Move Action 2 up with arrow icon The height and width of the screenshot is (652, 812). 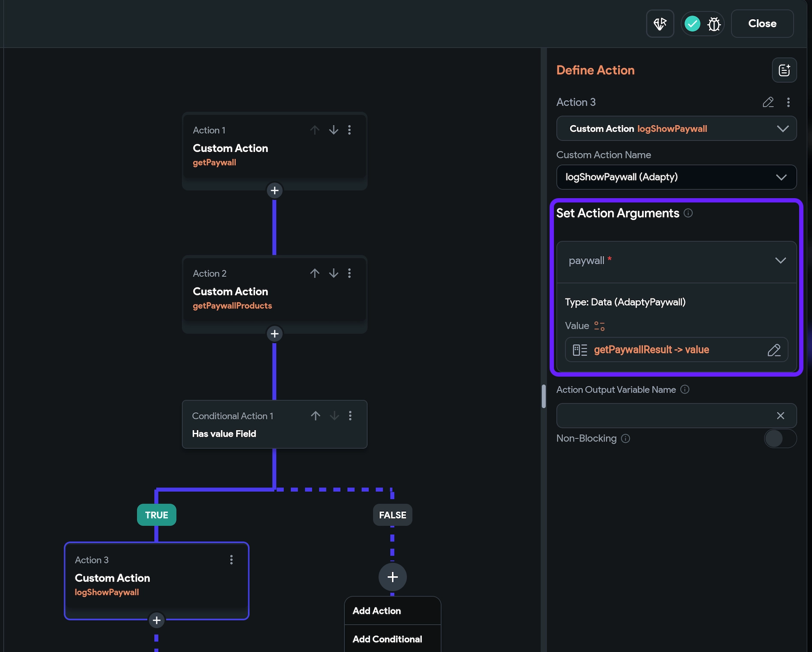coord(315,273)
